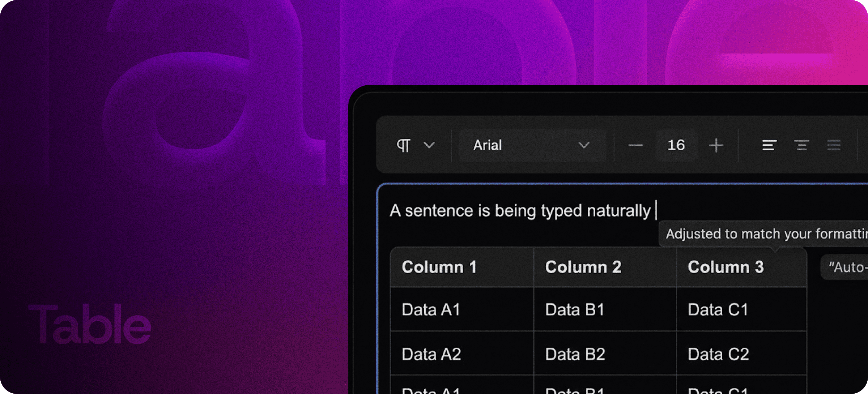Click into the typed sentence text line
Screen dimensions: 868x394
tap(520, 211)
